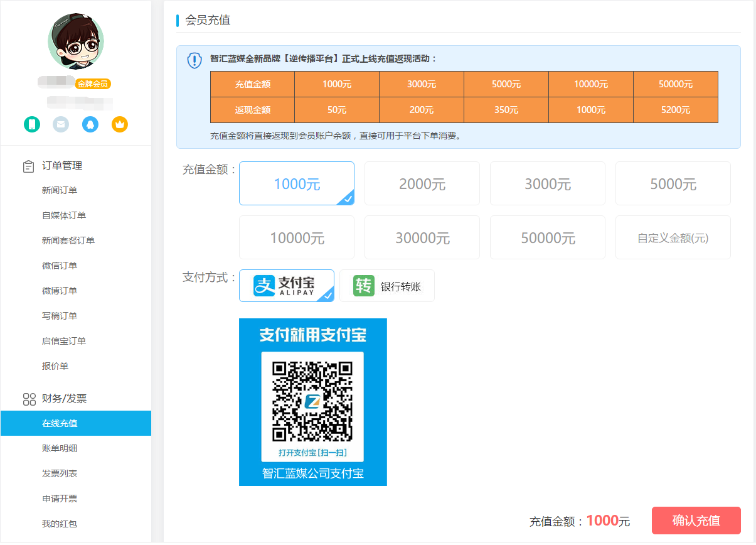The image size is (756, 545).
Task: Click the 财务/发票 grid icon
Action: click(x=29, y=399)
